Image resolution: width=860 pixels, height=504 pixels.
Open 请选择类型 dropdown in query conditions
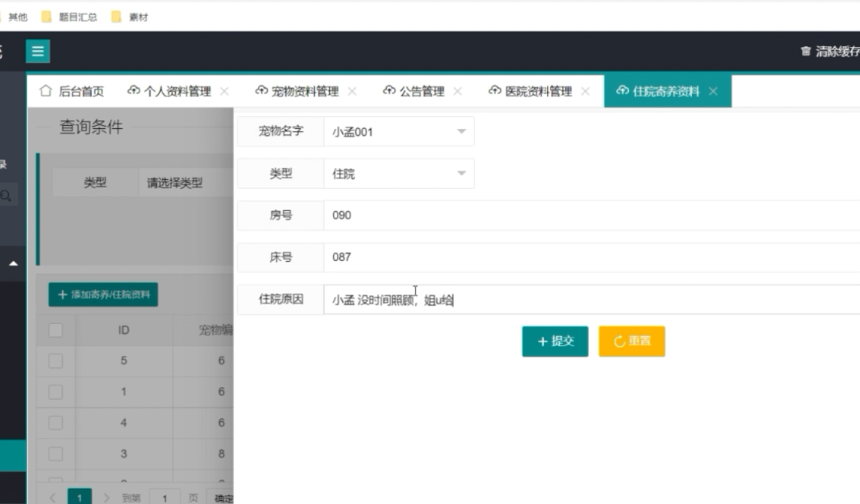(186, 182)
